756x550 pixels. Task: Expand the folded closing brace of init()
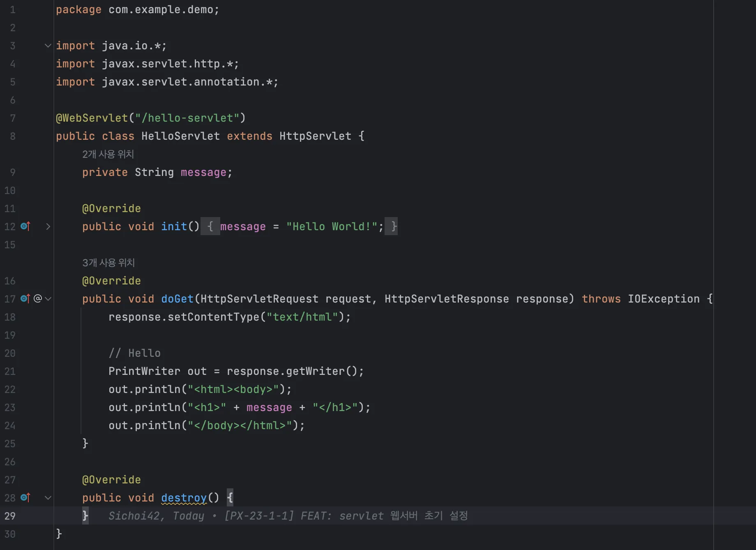[391, 226]
